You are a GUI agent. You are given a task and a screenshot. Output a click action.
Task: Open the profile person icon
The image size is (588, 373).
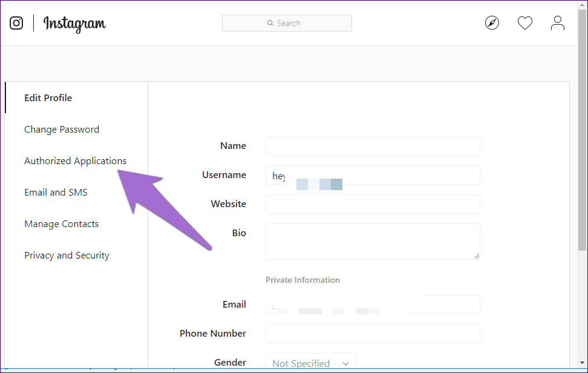[558, 23]
